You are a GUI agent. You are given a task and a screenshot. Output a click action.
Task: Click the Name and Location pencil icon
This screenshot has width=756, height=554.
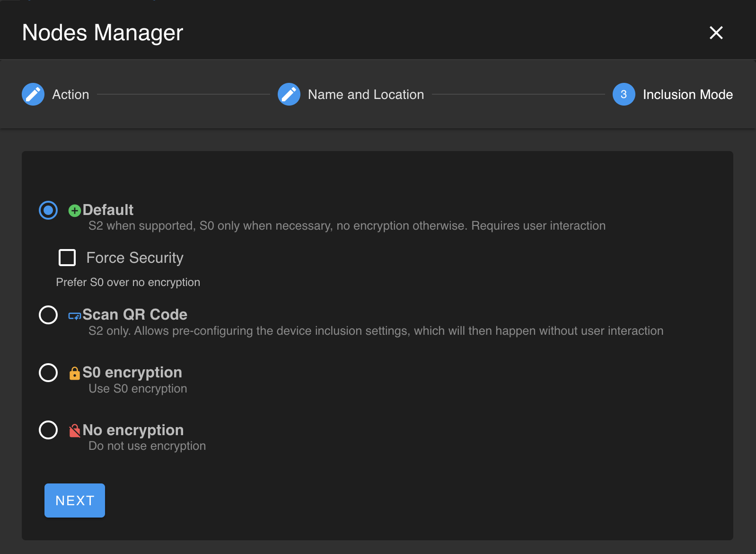(289, 94)
